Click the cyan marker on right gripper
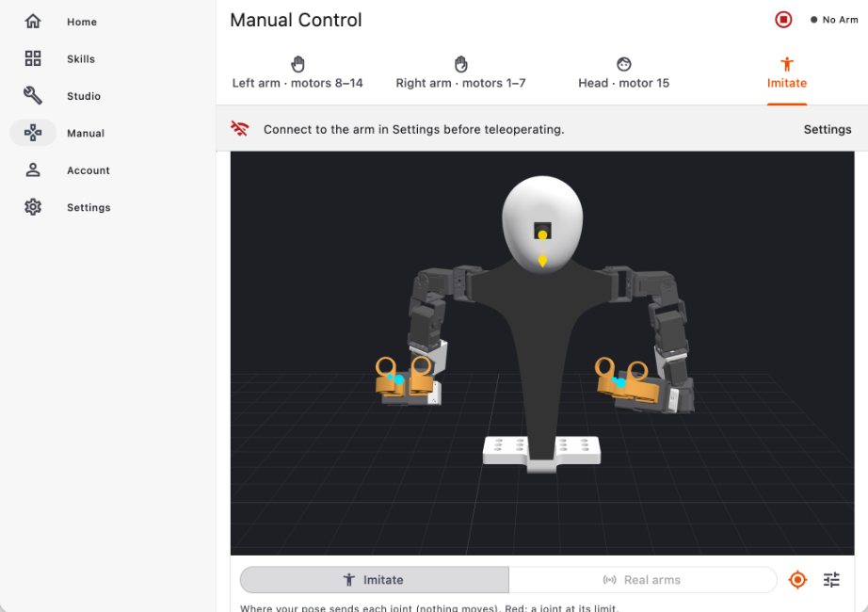 tap(620, 382)
